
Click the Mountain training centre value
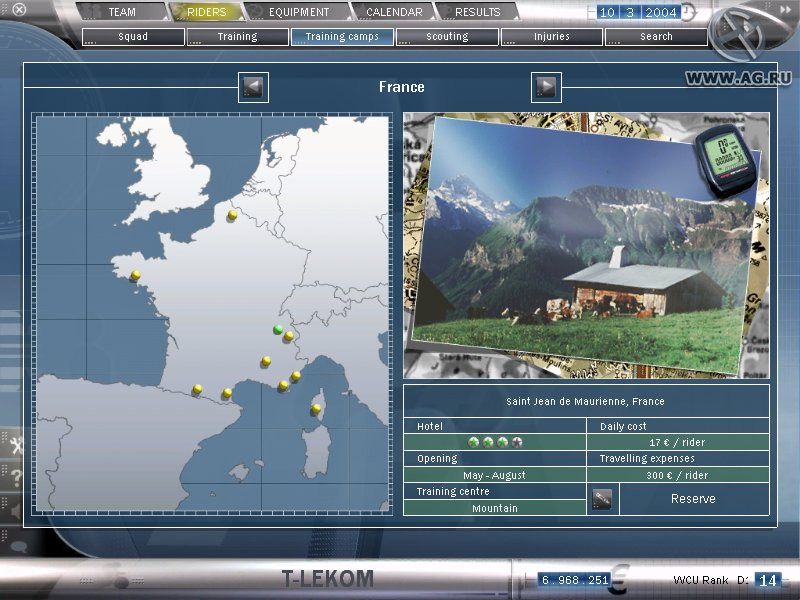[x=494, y=508]
